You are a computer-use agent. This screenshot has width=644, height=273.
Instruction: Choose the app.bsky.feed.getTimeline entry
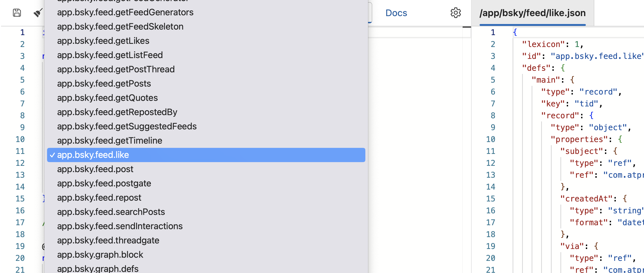pyautogui.click(x=110, y=141)
